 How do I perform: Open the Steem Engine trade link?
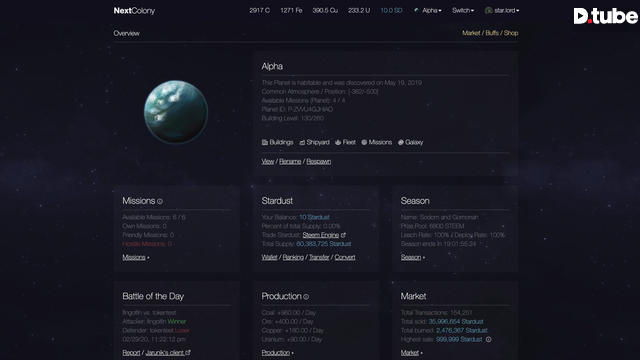[x=321, y=235]
